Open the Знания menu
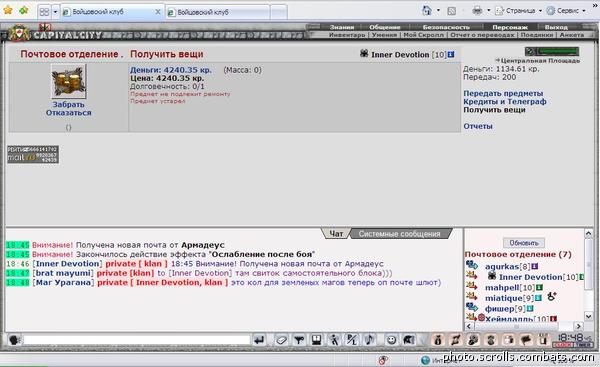600x367 pixels. point(342,27)
